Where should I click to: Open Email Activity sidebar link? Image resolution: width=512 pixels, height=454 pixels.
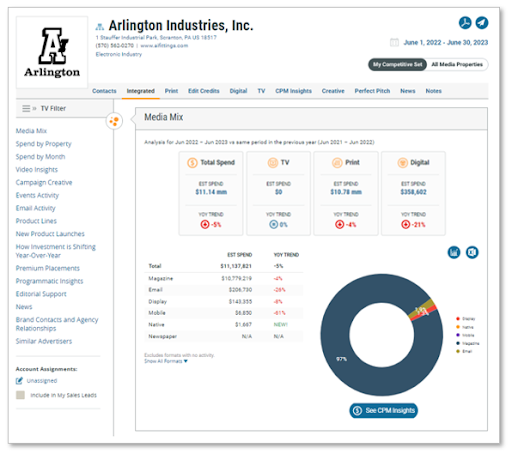click(36, 208)
